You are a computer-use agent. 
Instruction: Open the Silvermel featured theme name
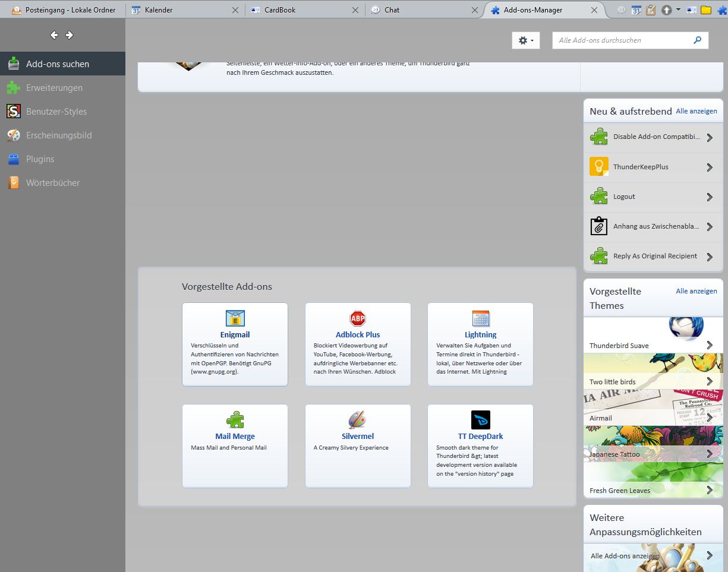point(358,436)
